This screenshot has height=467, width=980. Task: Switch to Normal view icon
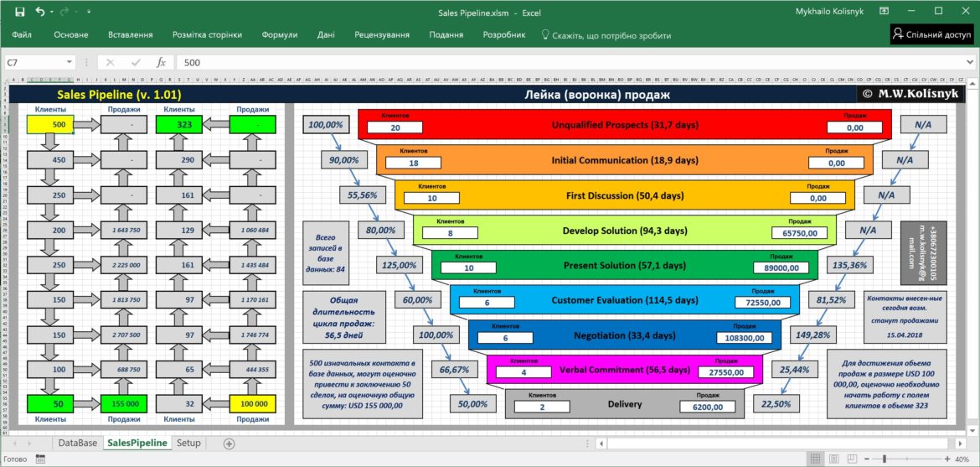coord(817,459)
